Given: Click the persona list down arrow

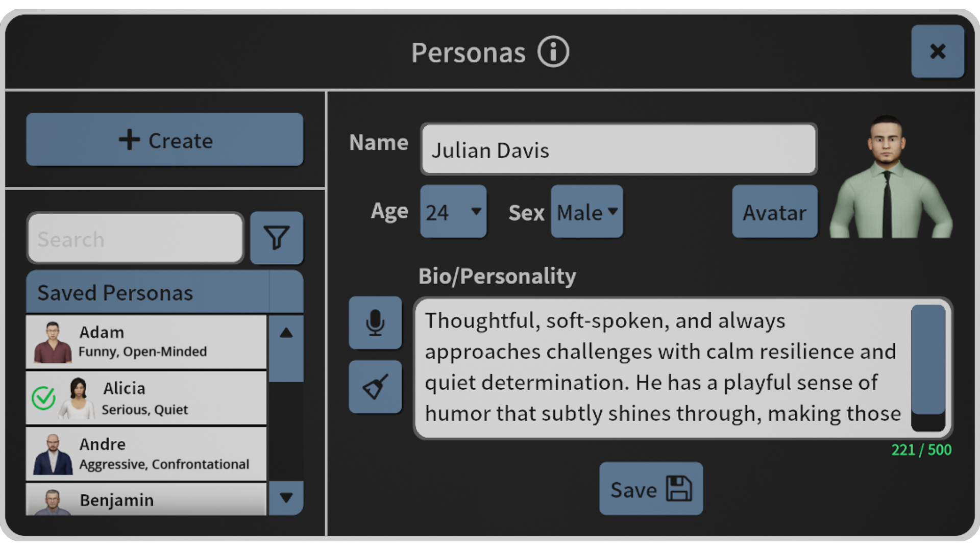Looking at the screenshot, I should tap(286, 497).
